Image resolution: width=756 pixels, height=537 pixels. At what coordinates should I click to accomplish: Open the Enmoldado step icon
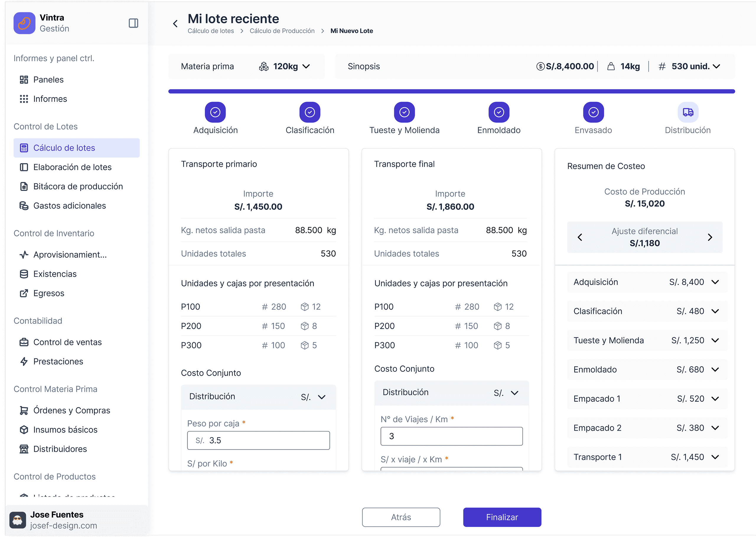(x=499, y=112)
